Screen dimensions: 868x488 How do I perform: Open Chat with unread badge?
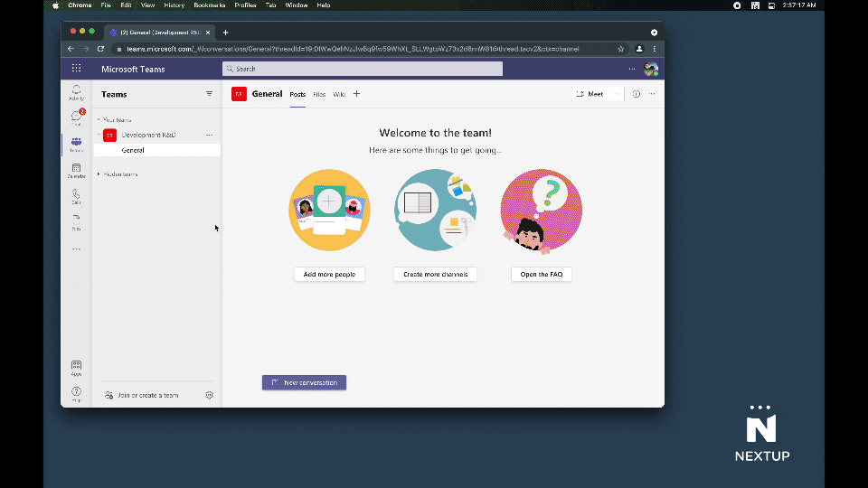76,117
